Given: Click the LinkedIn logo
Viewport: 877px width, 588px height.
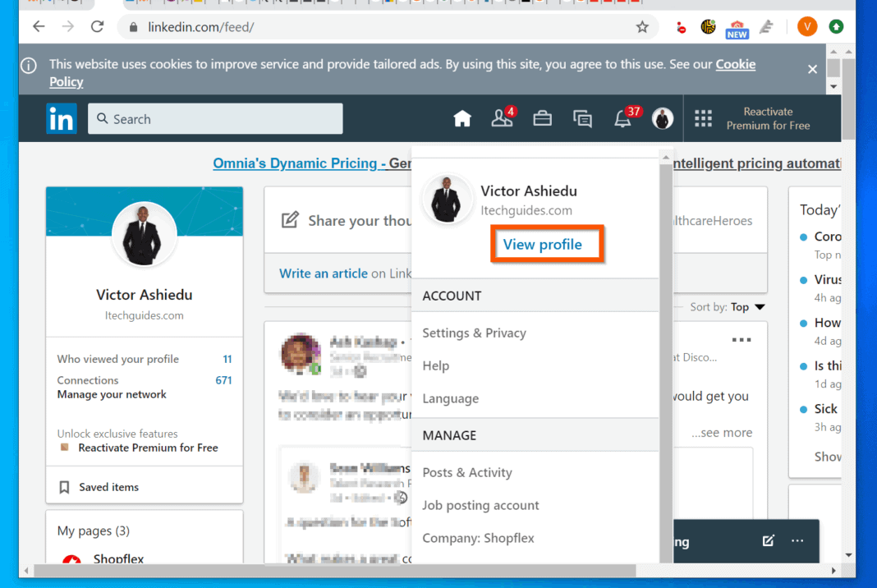Looking at the screenshot, I should coord(62,118).
